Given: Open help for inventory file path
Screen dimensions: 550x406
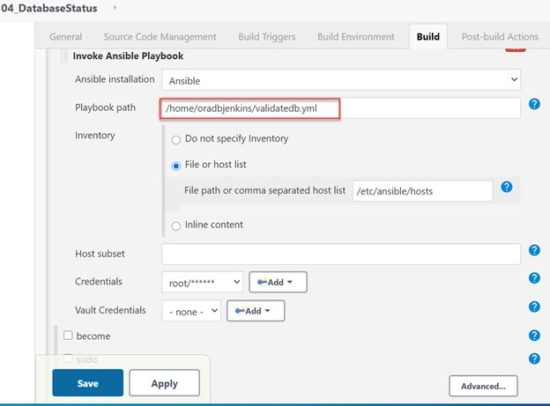Looking at the screenshot, I should click(507, 187).
